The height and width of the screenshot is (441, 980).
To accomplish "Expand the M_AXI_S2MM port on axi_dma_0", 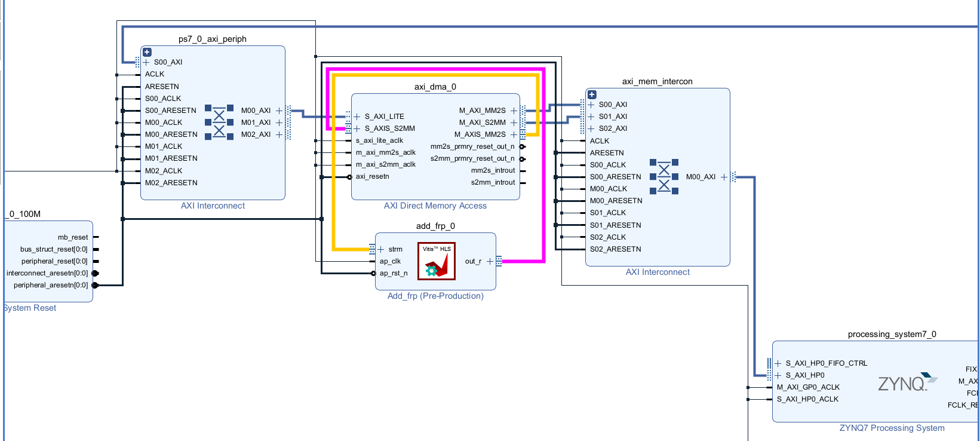I will pyautogui.click(x=514, y=122).
